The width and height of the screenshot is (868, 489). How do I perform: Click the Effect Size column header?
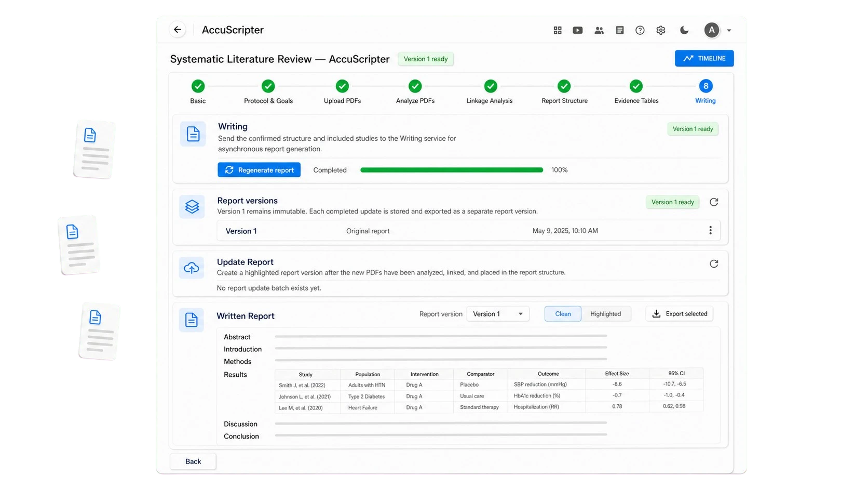pyautogui.click(x=617, y=374)
